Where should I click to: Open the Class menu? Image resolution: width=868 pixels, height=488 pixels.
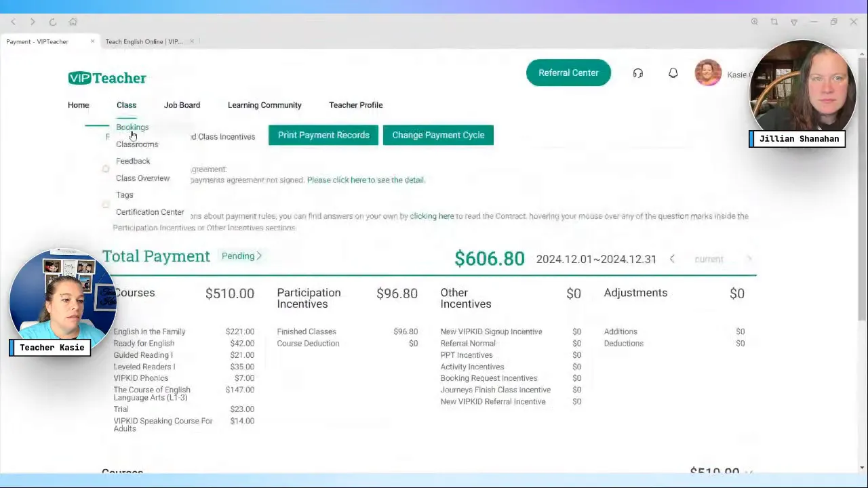click(126, 105)
